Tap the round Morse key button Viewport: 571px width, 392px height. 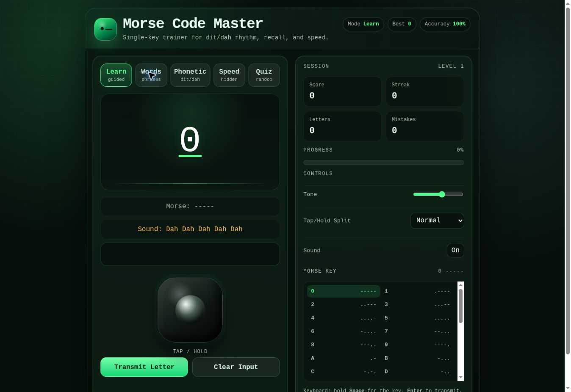coord(190,310)
